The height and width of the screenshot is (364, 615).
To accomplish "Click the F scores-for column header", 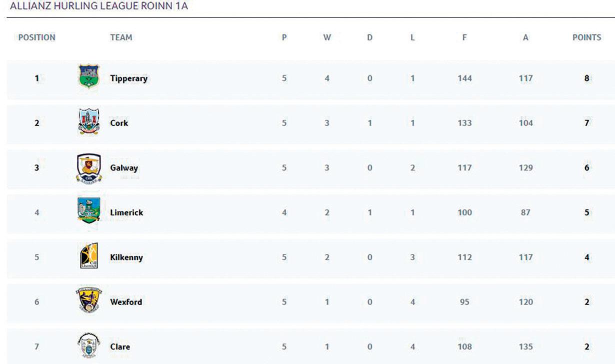I will pos(464,37).
